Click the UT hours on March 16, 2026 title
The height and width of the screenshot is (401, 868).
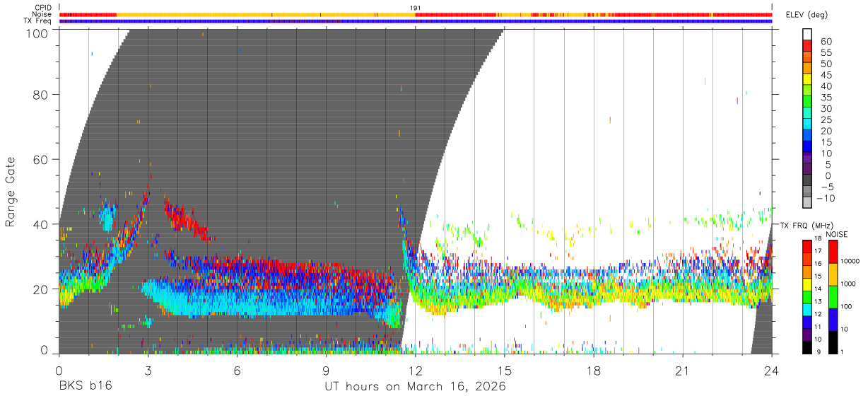[x=415, y=386]
